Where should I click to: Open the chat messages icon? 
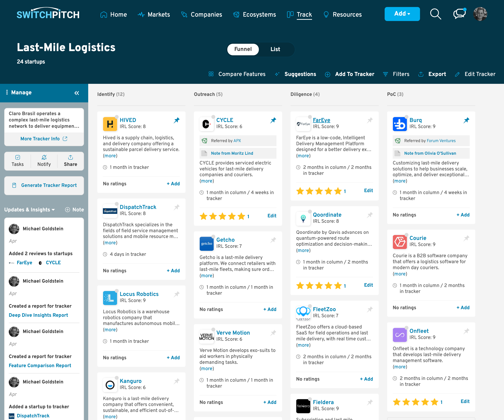[x=459, y=14]
